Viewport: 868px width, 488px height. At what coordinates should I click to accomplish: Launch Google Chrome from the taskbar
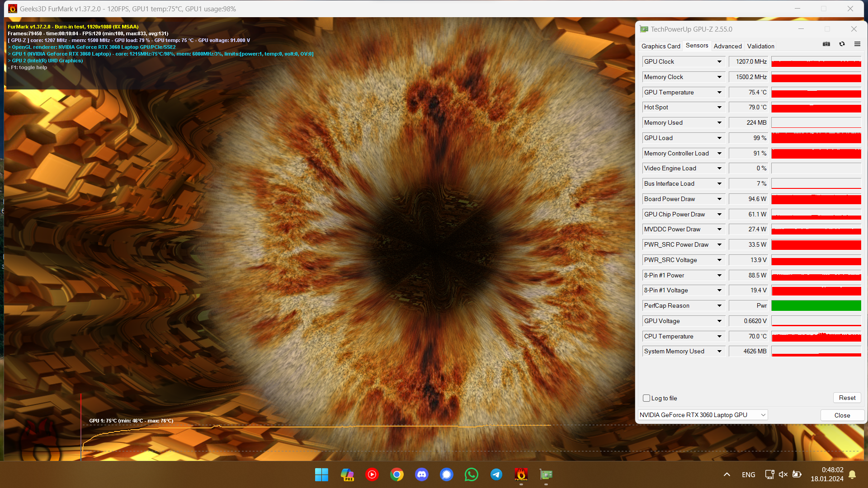(397, 474)
